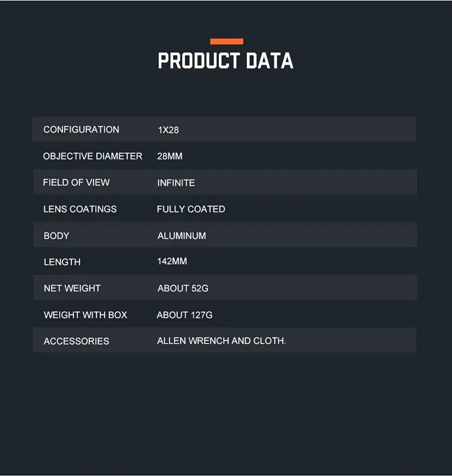Click the INFINITE field value
Image resolution: width=452 pixels, height=476 pixels.
coord(176,183)
